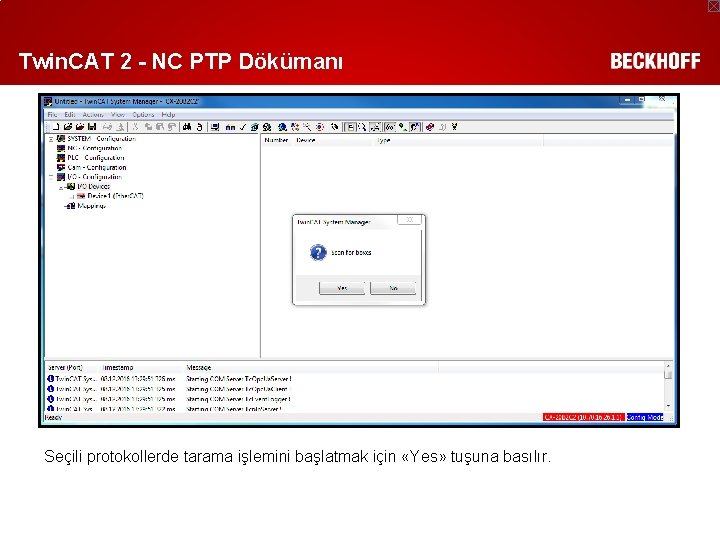Click the Paste toolbar icon

(x=159, y=127)
